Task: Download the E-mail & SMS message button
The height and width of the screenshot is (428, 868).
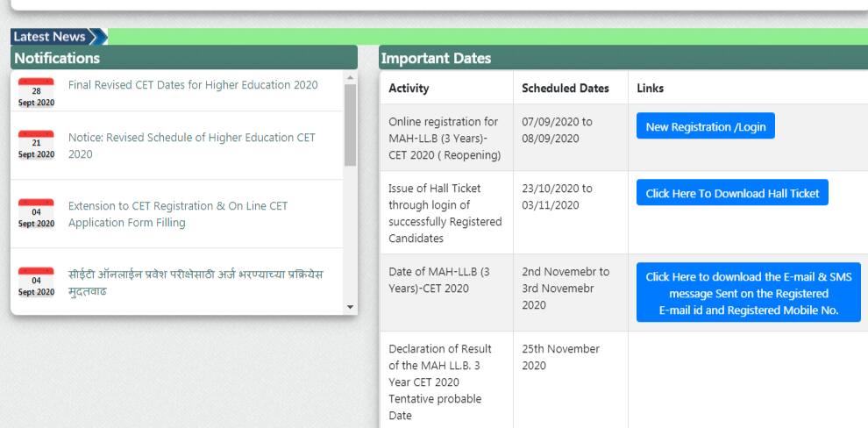Action: pos(749,293)
